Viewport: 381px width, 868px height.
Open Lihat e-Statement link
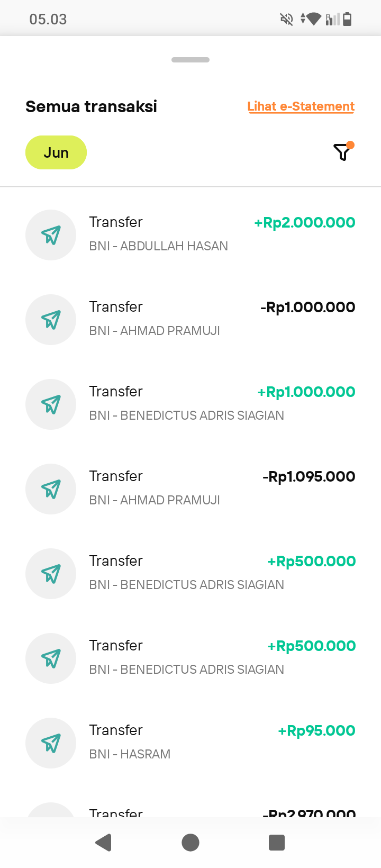coord(301,106)
